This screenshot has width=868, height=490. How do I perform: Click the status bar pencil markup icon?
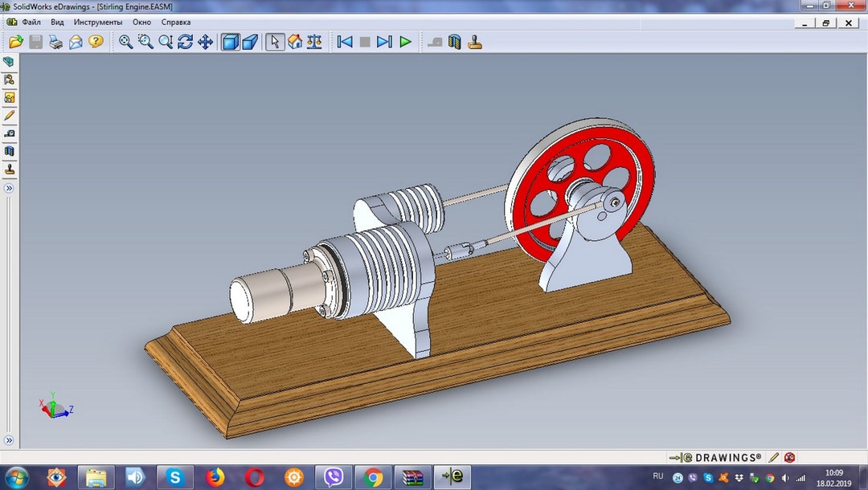774,457
